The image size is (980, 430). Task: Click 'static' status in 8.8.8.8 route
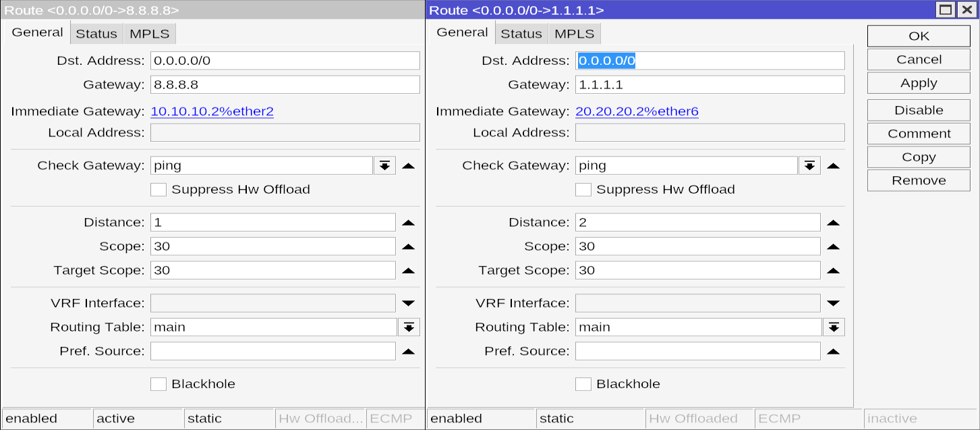(x=229, y=419)
